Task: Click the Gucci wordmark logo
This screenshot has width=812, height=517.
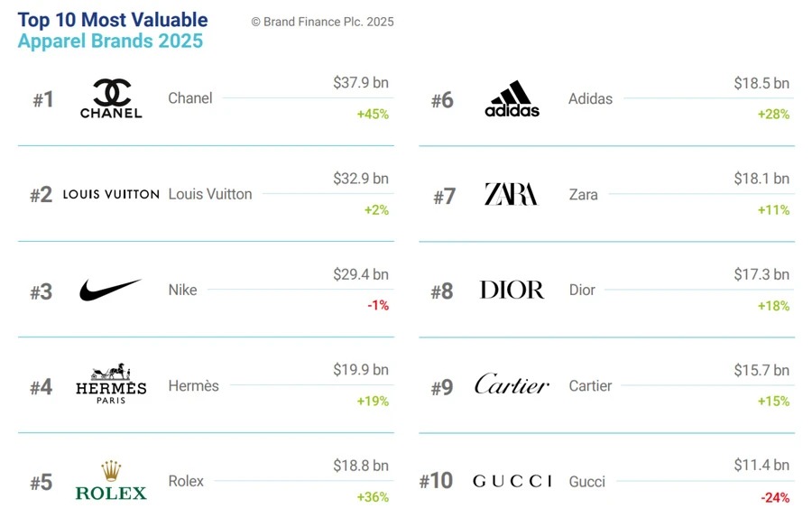Action: pyautogui.click(x=512, y=482)
